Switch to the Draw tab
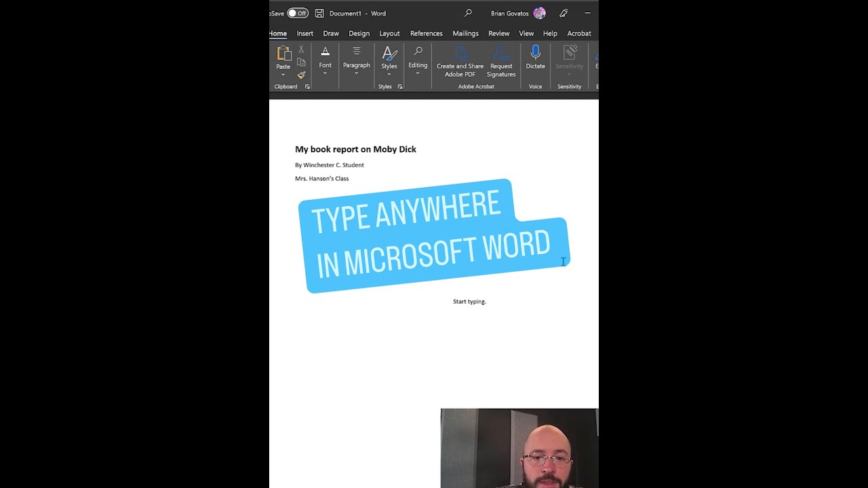 [x=331, y=33]
